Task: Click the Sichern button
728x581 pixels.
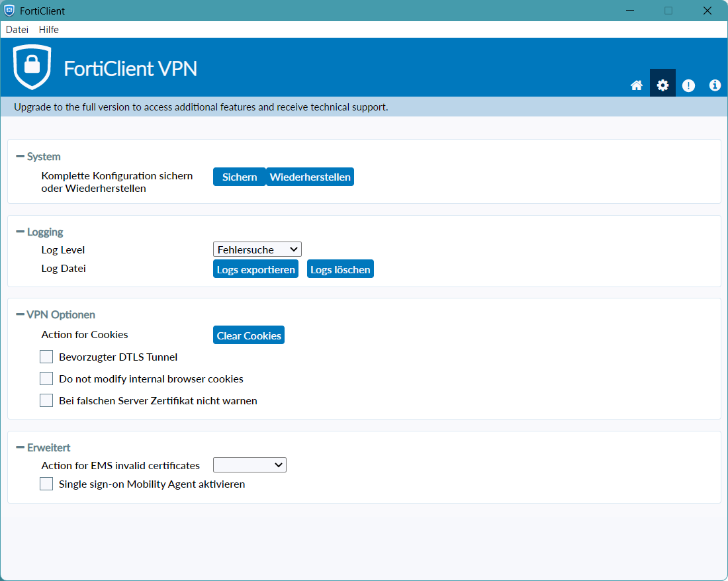Action: point(239,177)
